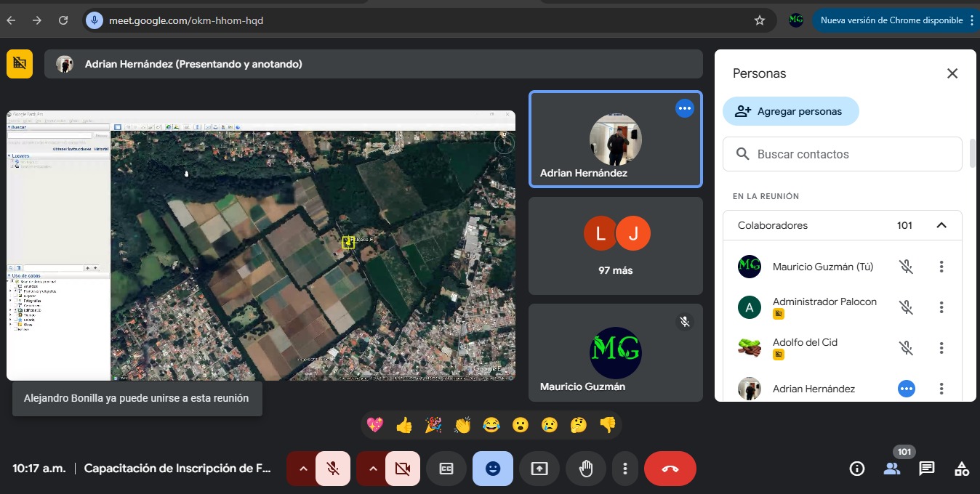
Task: Click the raise hand icon
Action: [585, 469]
